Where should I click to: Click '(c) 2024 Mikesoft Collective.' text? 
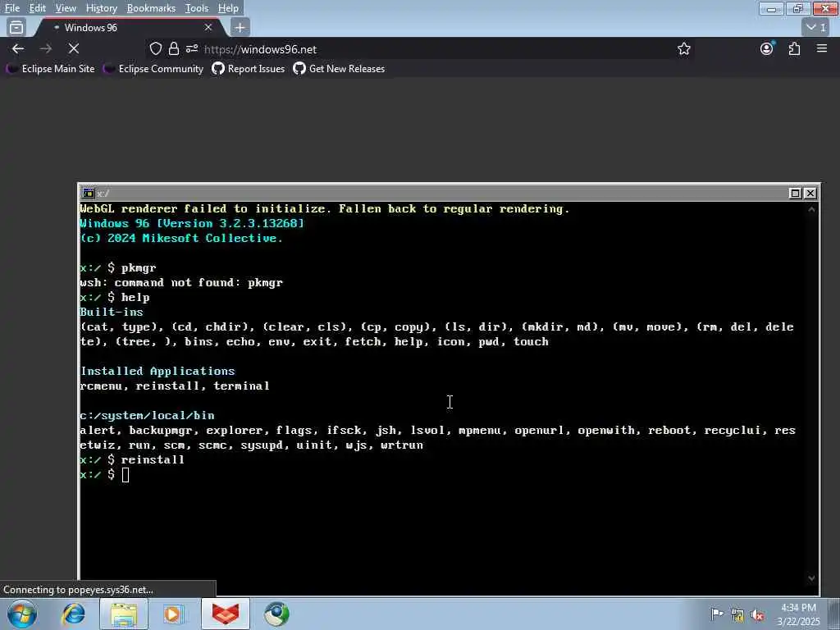click(181, 238)
